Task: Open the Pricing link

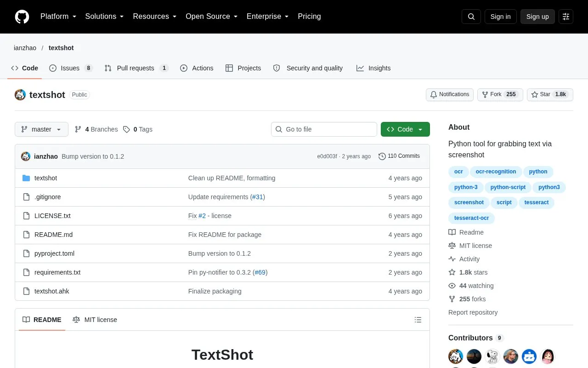Action: [309, 17]
